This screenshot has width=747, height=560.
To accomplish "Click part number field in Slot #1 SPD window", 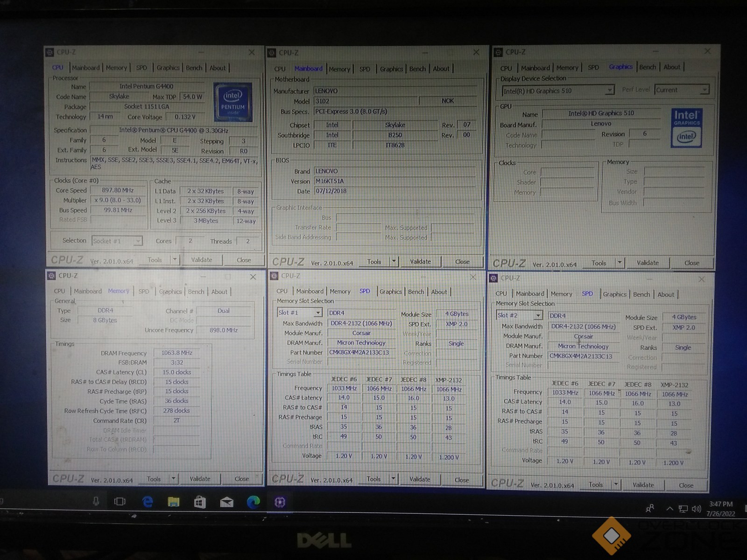I will (361, 353).
